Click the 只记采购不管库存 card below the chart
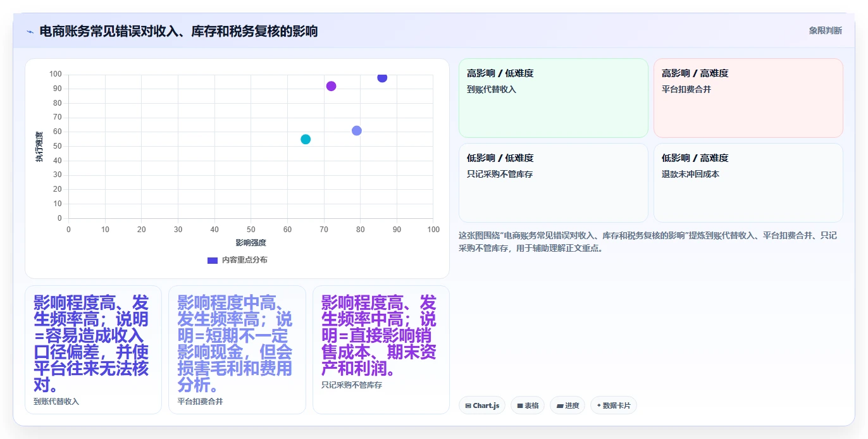This screenshot has height=439, width=868. click(x=381, y=350)
